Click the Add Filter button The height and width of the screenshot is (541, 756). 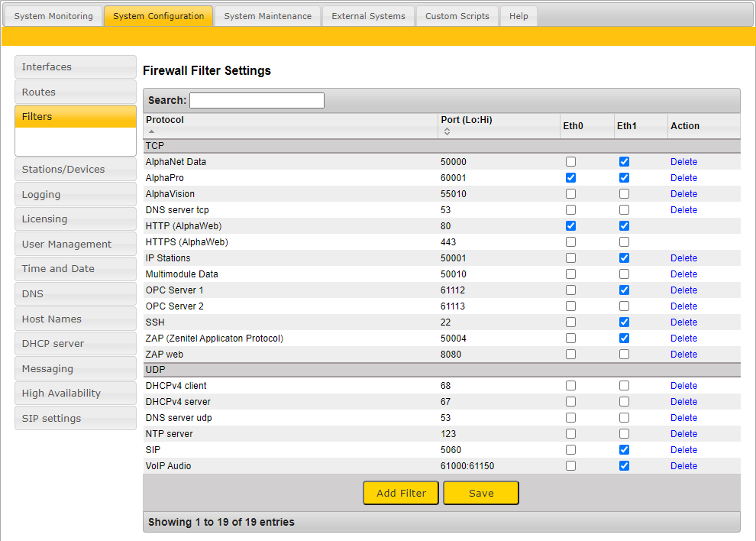click(401, 493)
